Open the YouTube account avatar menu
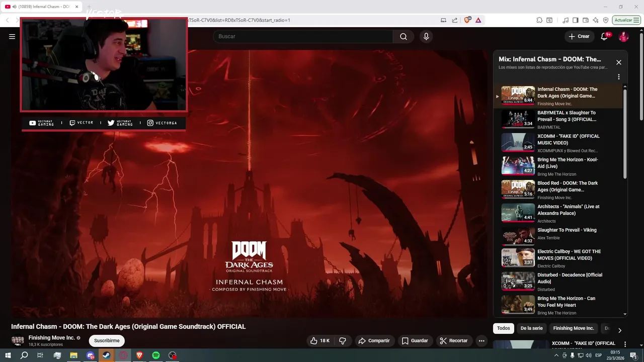The width and height of the screenshot is (644, 362). click(x=623, y=36)
